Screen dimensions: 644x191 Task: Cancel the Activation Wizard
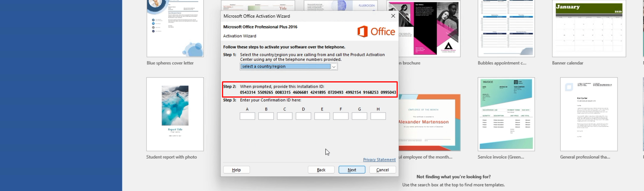click(382, 170)
